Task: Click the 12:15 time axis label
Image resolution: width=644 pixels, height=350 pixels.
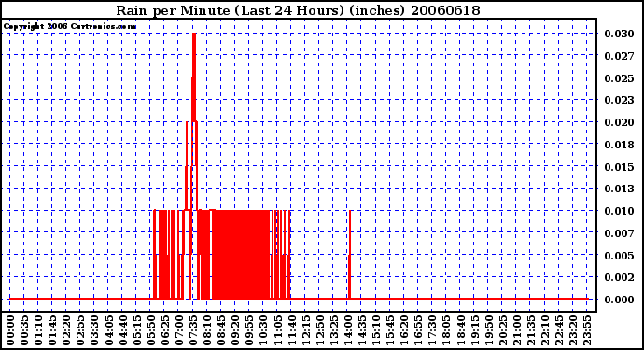Action: (x=305, y=330)
